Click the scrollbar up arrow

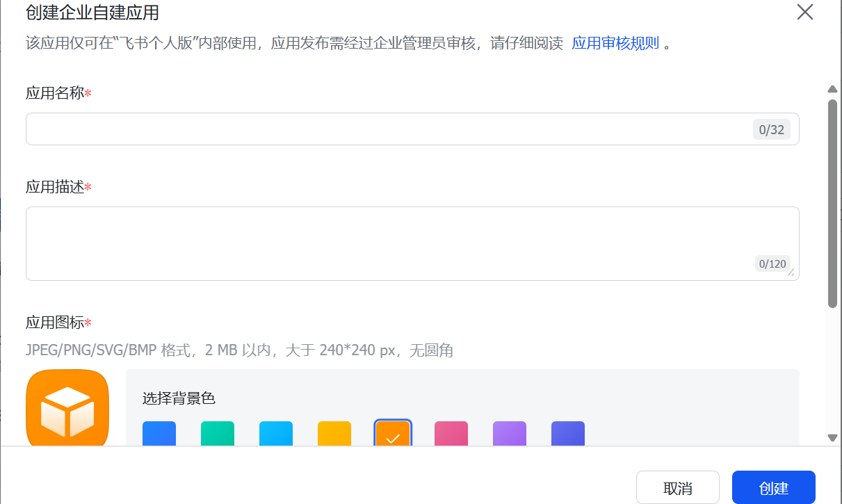(x=832, y=89)
